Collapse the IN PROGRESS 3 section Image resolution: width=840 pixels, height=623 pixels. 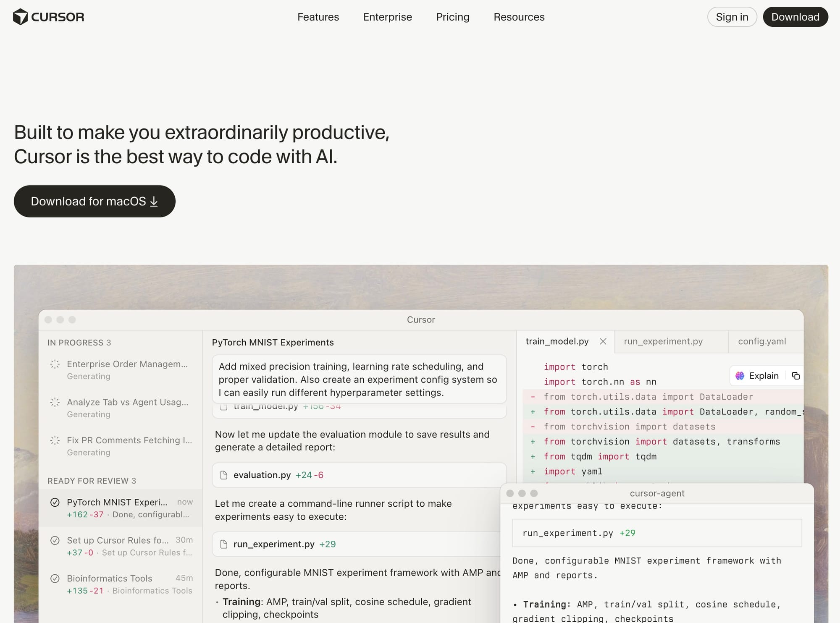79,343
